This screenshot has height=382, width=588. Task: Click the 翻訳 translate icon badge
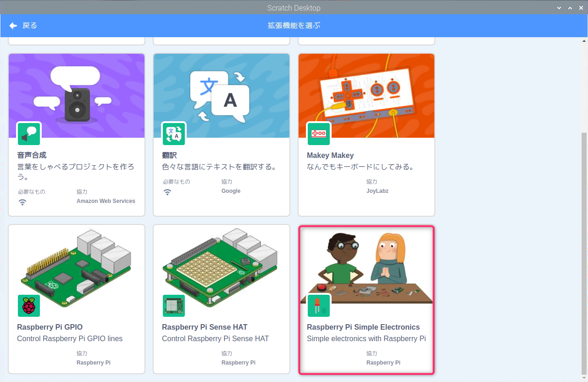click(x=174, y=134)
